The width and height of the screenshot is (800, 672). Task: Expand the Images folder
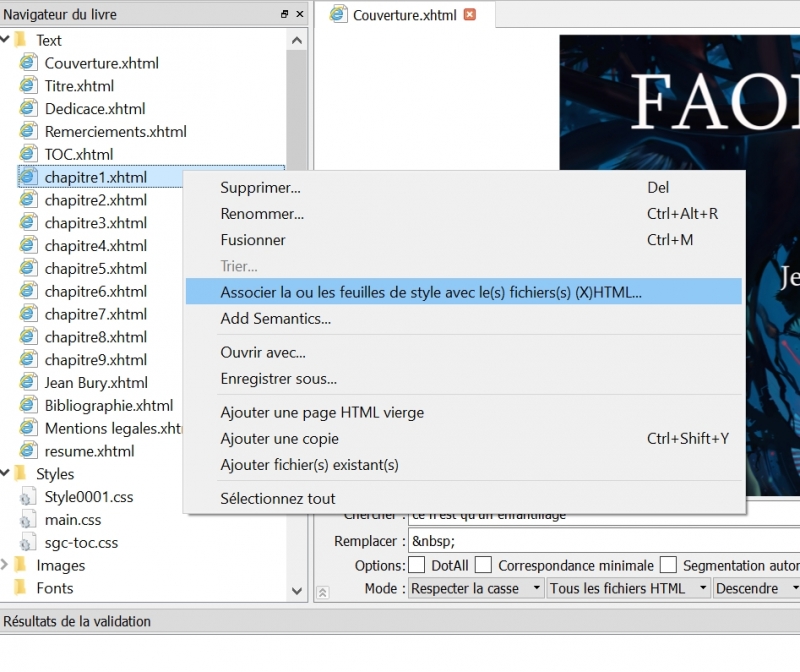(6, 565)
